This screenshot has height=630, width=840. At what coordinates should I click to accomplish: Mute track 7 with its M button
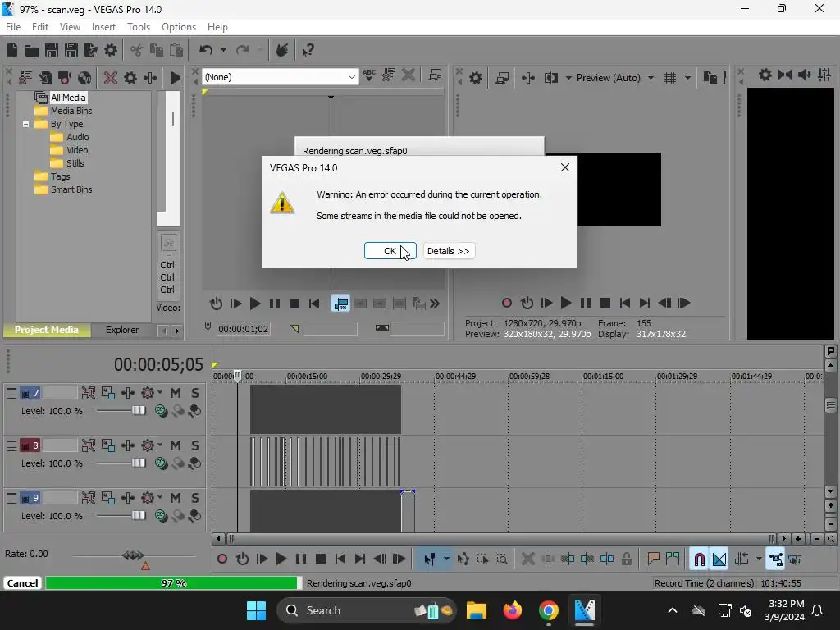pyautogui.click(x=176, y=393)
